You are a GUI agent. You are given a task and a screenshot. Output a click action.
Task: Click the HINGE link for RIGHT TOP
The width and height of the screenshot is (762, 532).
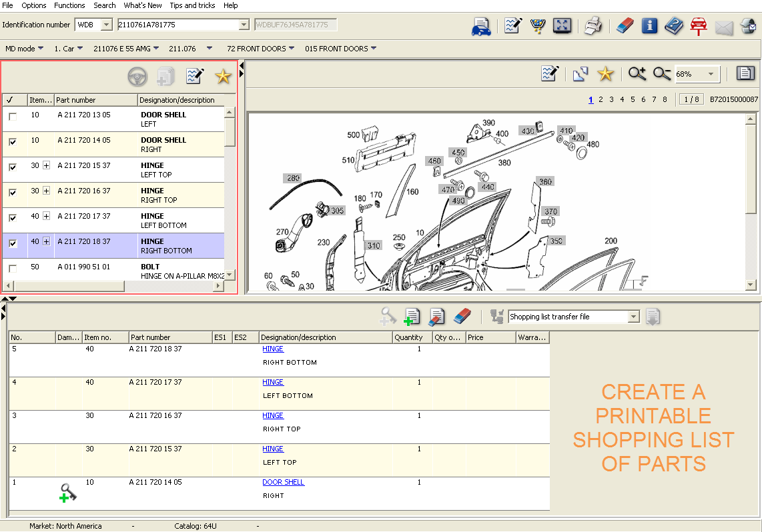coord(273,415)
